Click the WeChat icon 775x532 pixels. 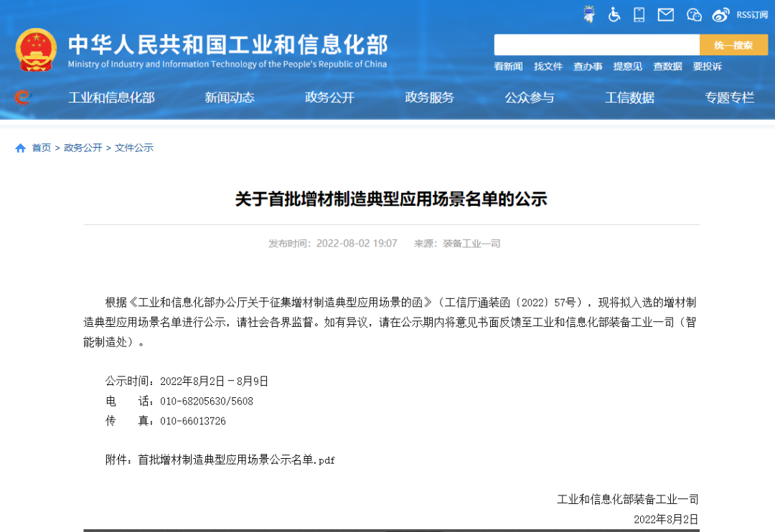[x=694, y=14]
